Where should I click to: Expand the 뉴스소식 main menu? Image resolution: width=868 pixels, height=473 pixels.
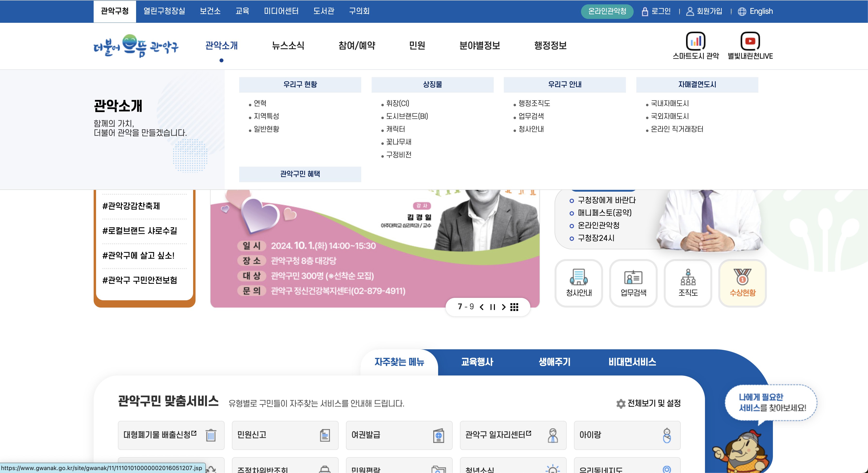click(x=288, y=46)
